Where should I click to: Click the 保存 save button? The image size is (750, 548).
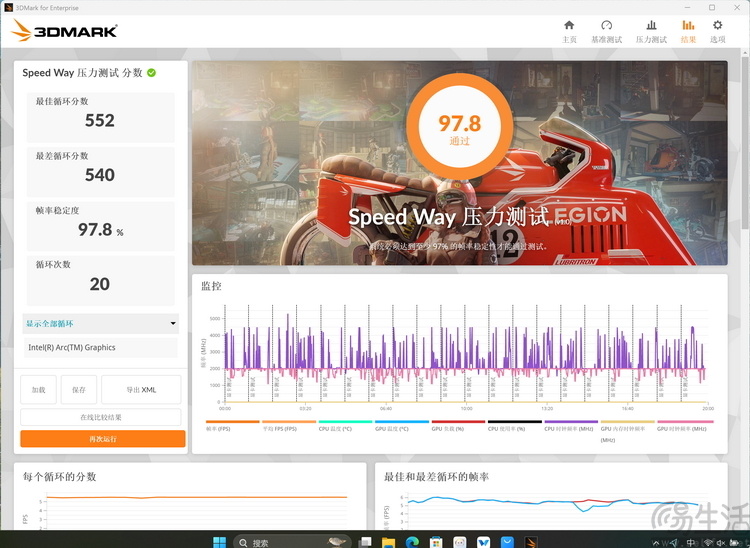point(79,390)
